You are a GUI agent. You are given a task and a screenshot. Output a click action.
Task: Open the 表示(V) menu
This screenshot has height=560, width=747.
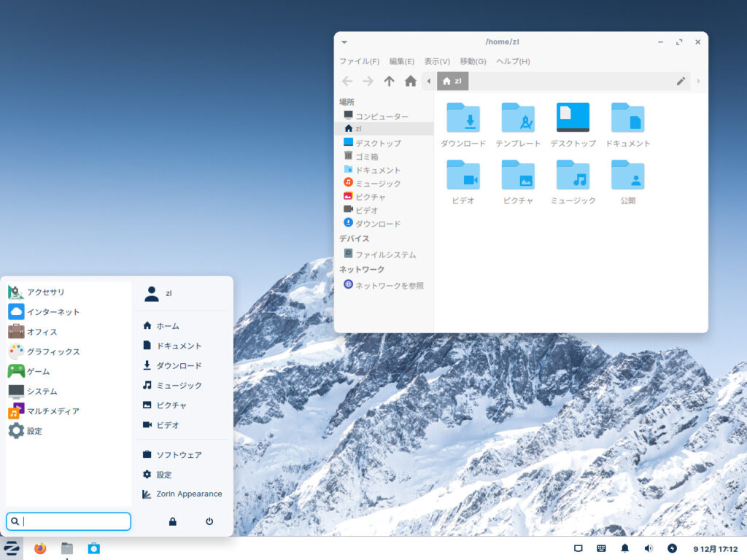[x=436, y=61]
